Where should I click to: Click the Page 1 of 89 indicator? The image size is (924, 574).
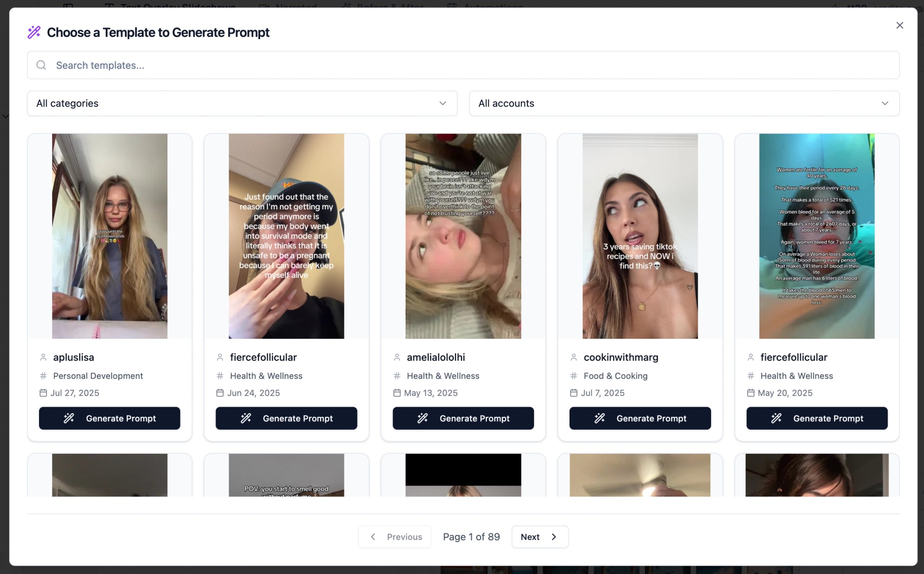pos(471,537)
